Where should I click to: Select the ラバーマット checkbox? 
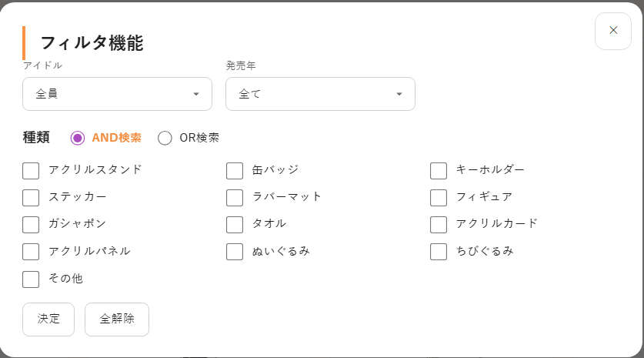pyautogui.click(x=235, y=197)
